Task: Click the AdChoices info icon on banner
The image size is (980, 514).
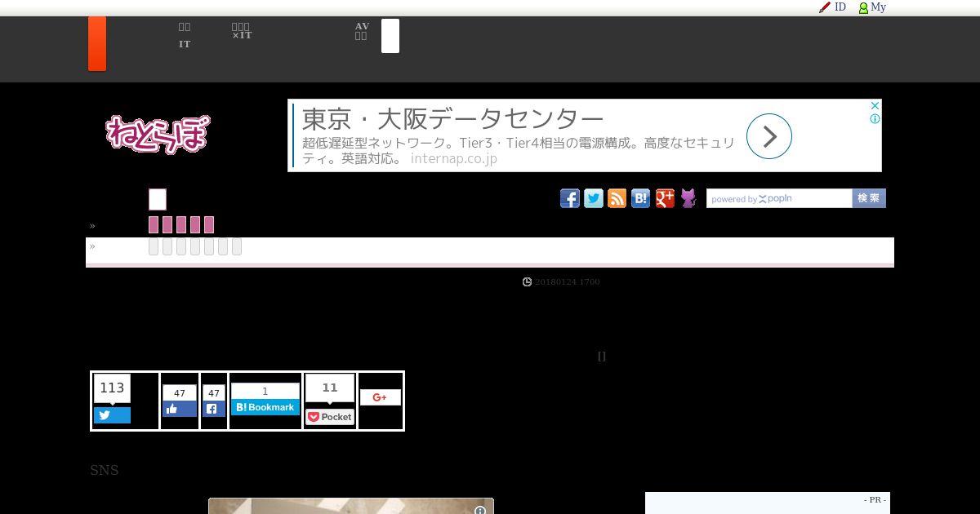Action: [x=875, y=119]
